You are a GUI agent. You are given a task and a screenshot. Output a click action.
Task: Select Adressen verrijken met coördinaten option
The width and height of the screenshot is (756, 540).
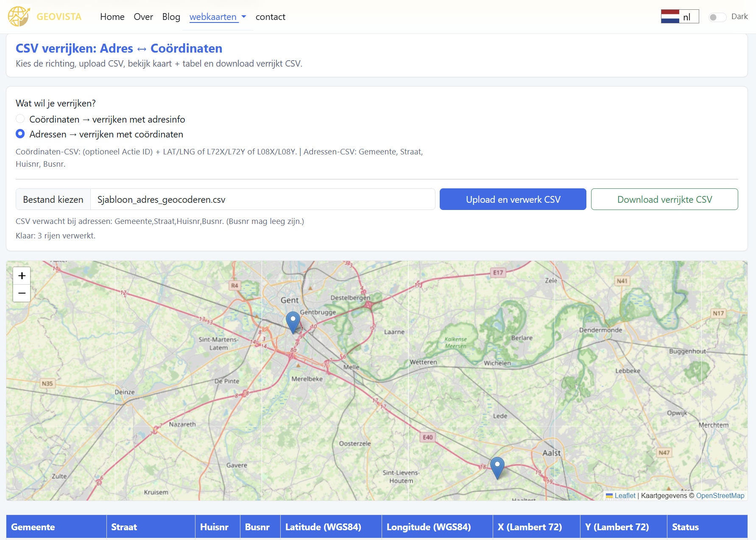(x=20, y=134)
